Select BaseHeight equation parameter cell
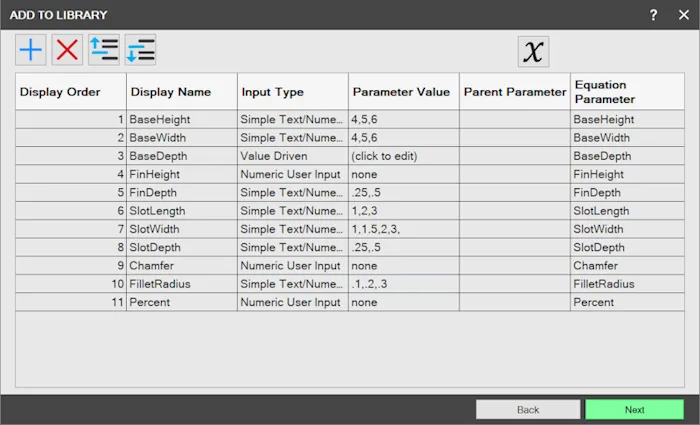This screenshot has height=425, width=700. (627, 120)
